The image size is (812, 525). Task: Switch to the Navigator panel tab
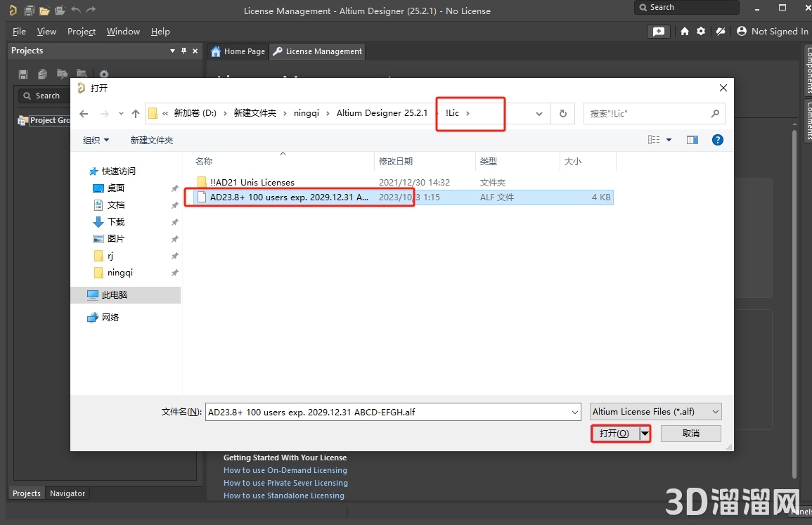point(67,493)
